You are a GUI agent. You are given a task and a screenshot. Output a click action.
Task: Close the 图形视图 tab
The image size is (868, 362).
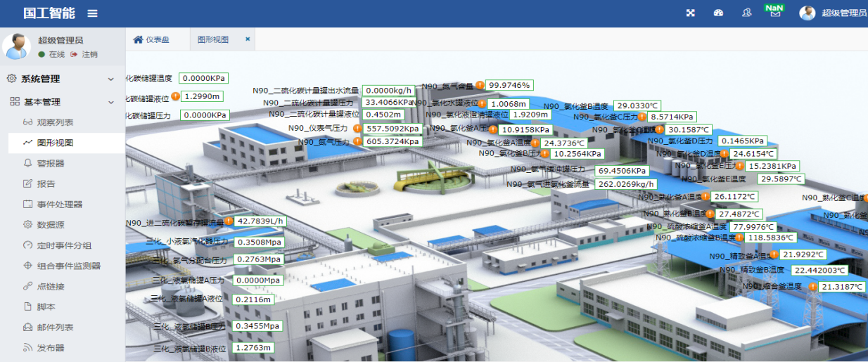point(248,39)
